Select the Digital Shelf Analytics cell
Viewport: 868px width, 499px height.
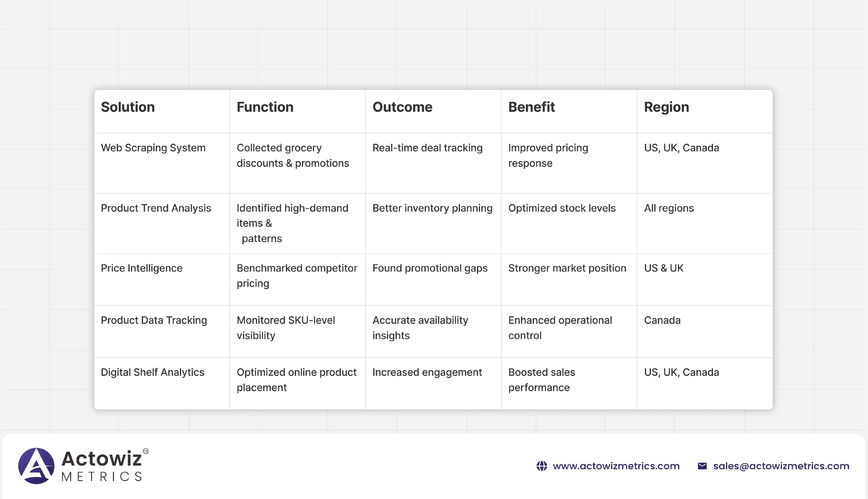point(152,372)
